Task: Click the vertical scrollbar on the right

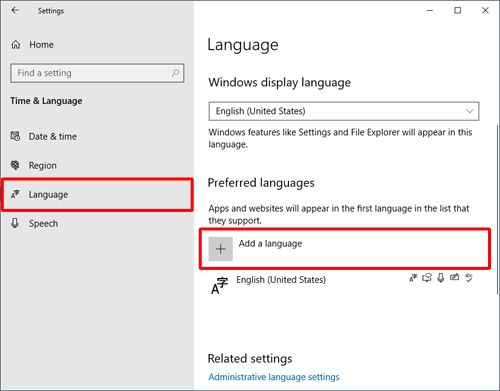Action: coord(497,210)
